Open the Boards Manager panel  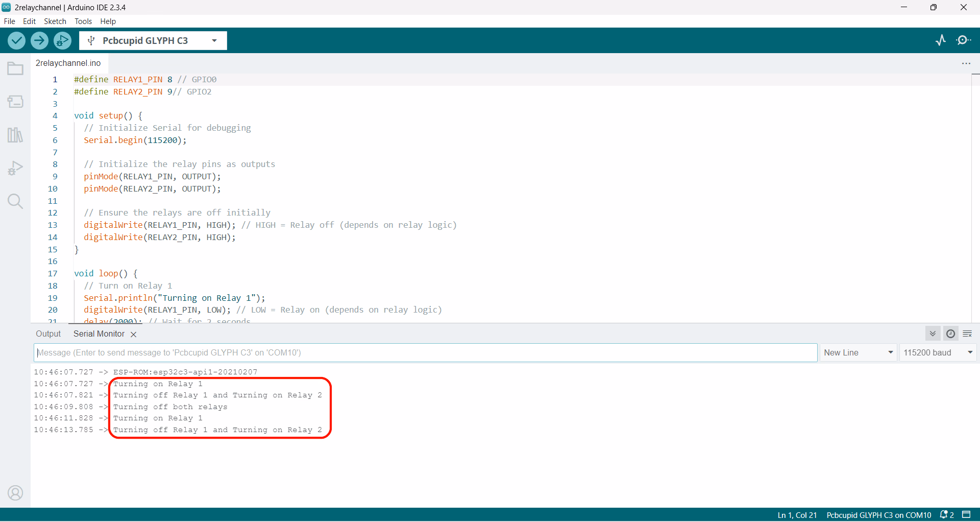tap(15, 101)
